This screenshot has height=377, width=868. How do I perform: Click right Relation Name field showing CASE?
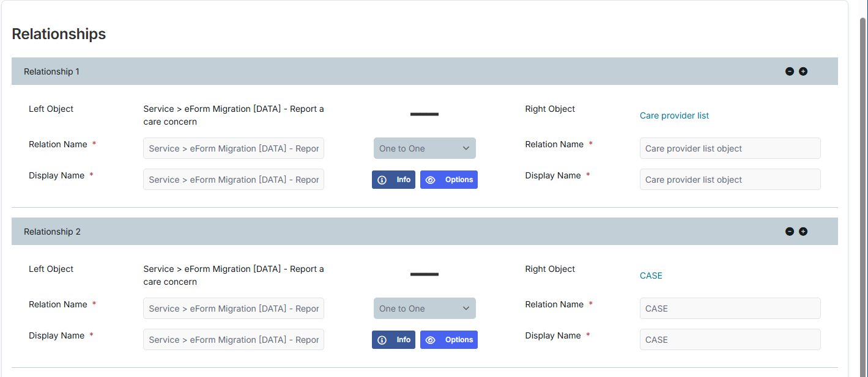pyautogui.click(x=730, y=309)
